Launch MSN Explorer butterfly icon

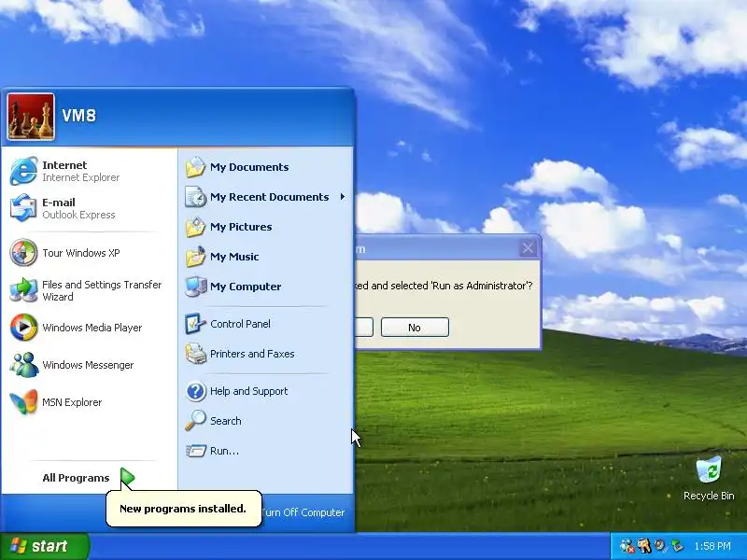[23, 402]
